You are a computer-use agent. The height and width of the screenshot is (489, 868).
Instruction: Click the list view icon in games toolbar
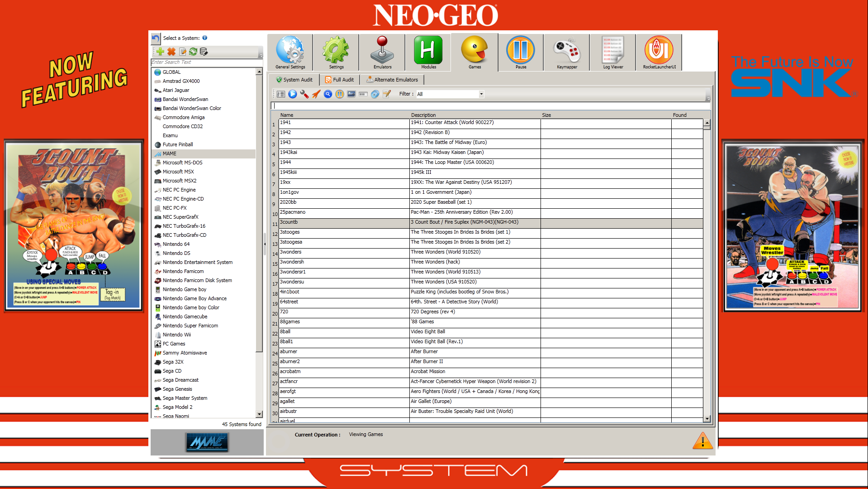(x=281, y=94)
